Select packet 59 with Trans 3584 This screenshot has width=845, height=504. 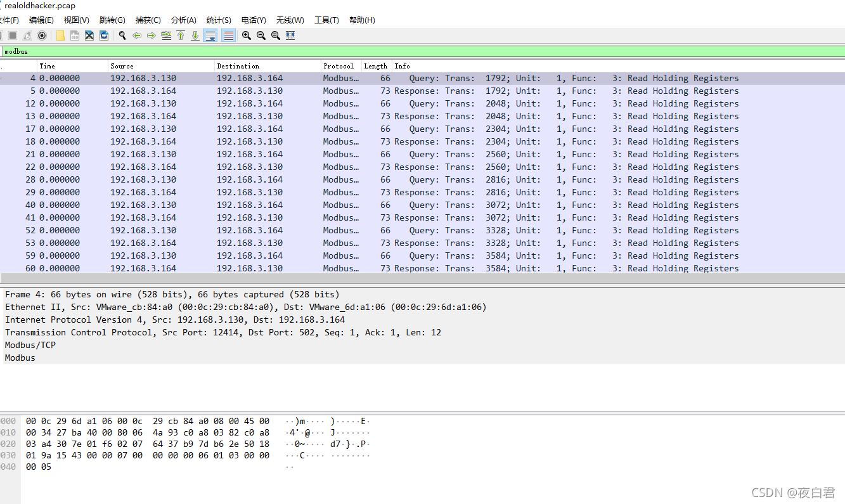[x=422, y=255]
